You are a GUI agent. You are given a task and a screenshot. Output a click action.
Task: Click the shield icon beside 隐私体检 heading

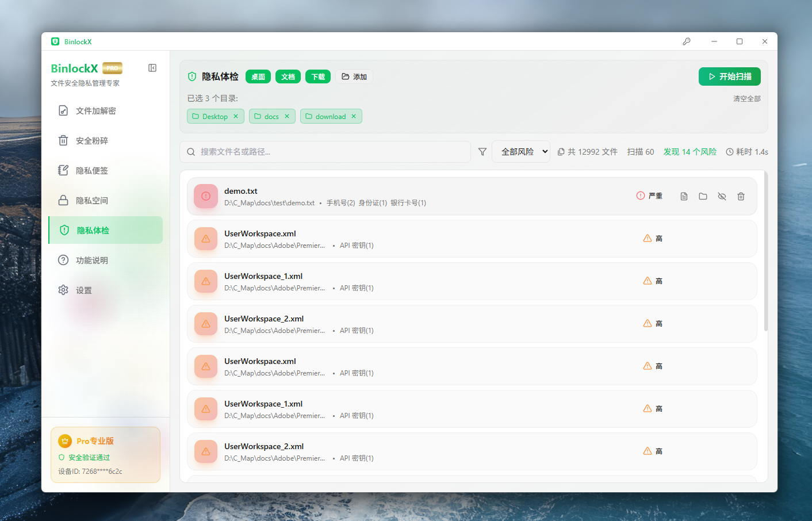(x=192, y=76)
